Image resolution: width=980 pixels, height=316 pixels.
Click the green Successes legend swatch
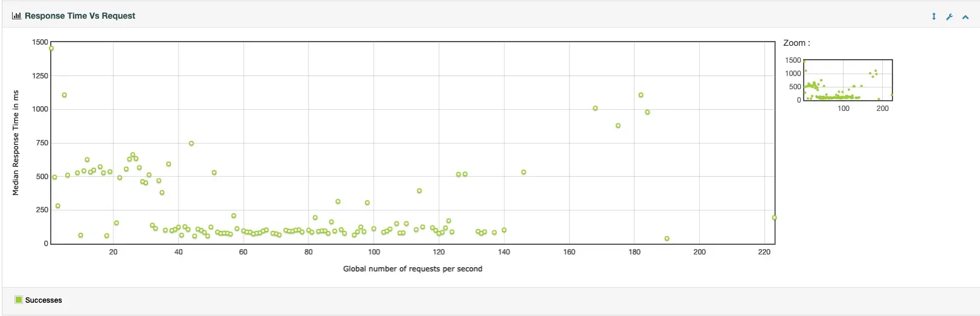[19, 300]
